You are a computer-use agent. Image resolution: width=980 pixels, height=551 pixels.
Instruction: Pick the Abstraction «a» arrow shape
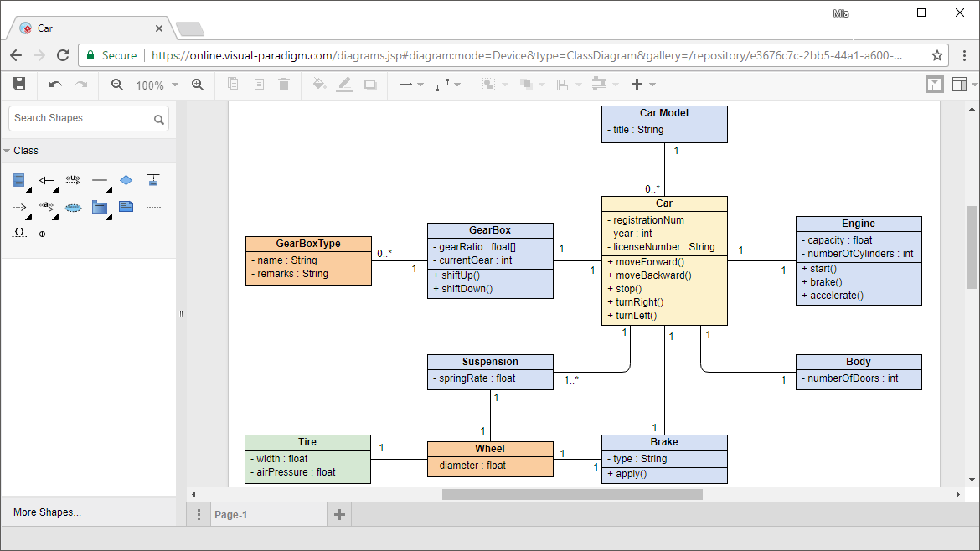(x=46, y=206)
